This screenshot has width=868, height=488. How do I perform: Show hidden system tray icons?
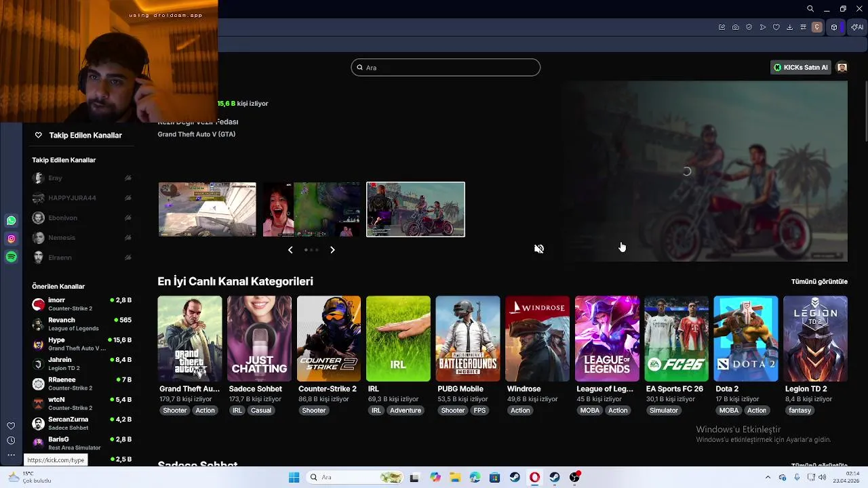(768, 477)
